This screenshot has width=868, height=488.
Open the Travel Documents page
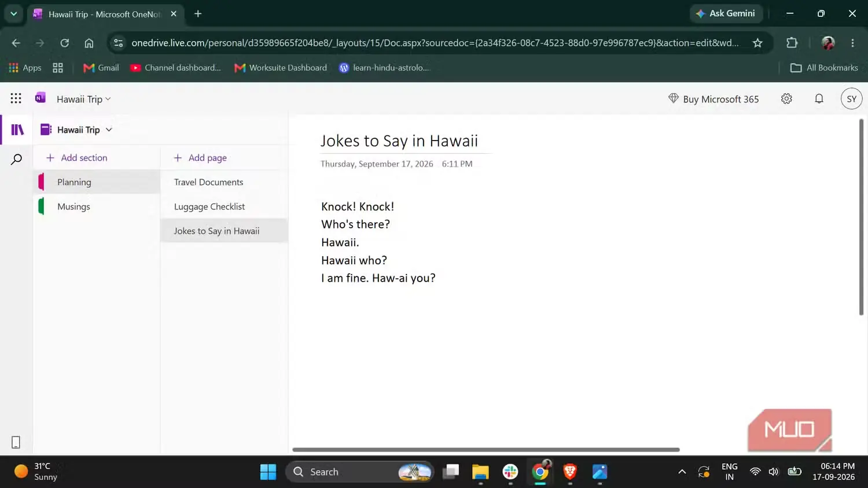[x=224, y=182]
